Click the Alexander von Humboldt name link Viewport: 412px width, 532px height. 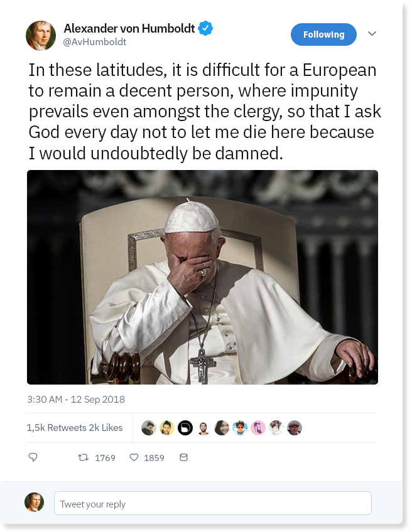(x=129, y=28)
